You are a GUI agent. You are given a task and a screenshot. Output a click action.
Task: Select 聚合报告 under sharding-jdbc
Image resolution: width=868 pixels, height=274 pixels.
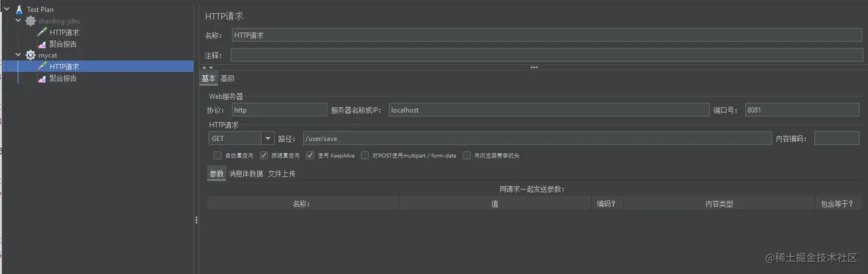click(63, 44)
